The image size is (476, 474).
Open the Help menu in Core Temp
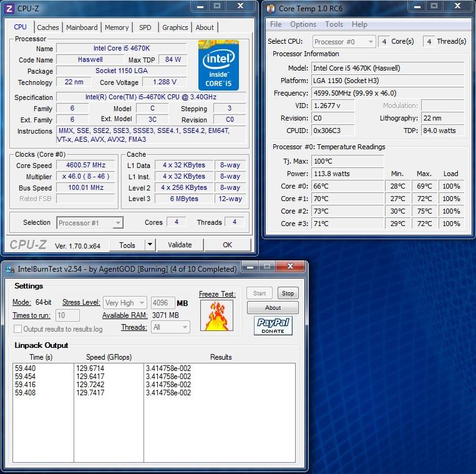point(359,24)
